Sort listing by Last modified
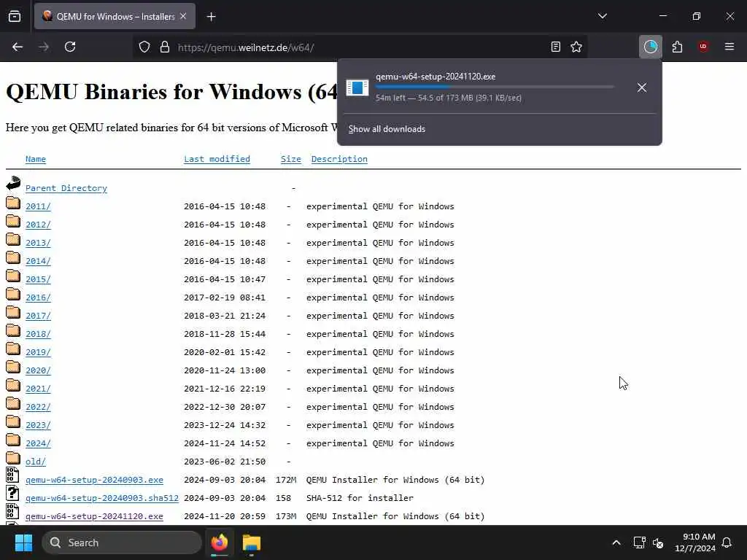747x560 pixels. tap(217, 159)
